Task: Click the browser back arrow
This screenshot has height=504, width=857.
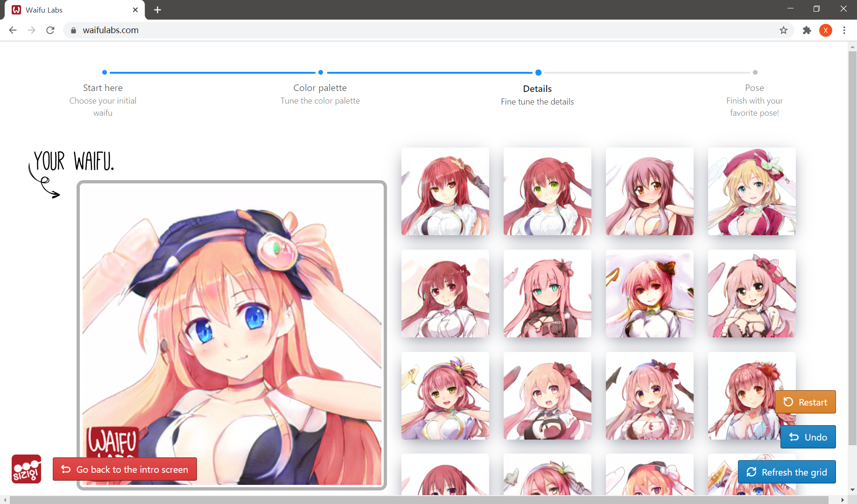Action: (13, 30)
